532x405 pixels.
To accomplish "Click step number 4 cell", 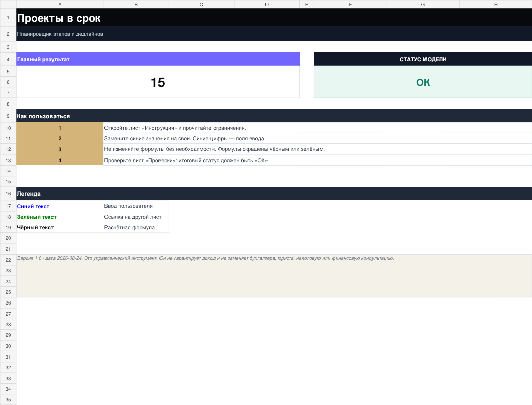I will click(x=60, y=160).
